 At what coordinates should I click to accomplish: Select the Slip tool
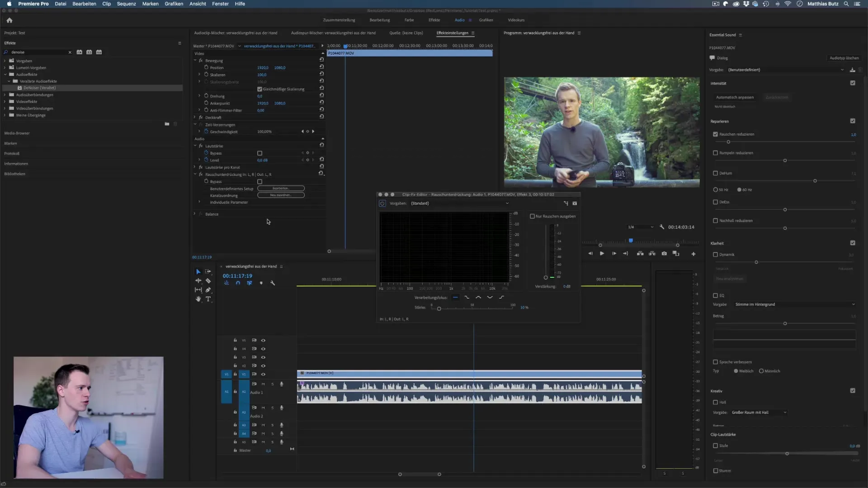tap(198, 290)
